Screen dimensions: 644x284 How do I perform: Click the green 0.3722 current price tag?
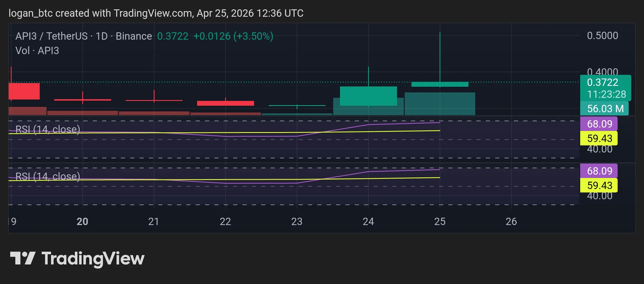click(605, 88)
